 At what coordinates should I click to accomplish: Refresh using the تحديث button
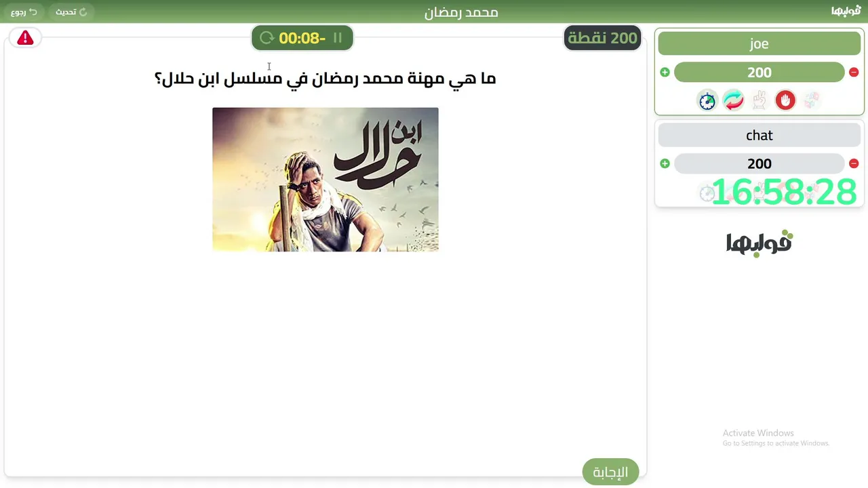click(71, 12)
